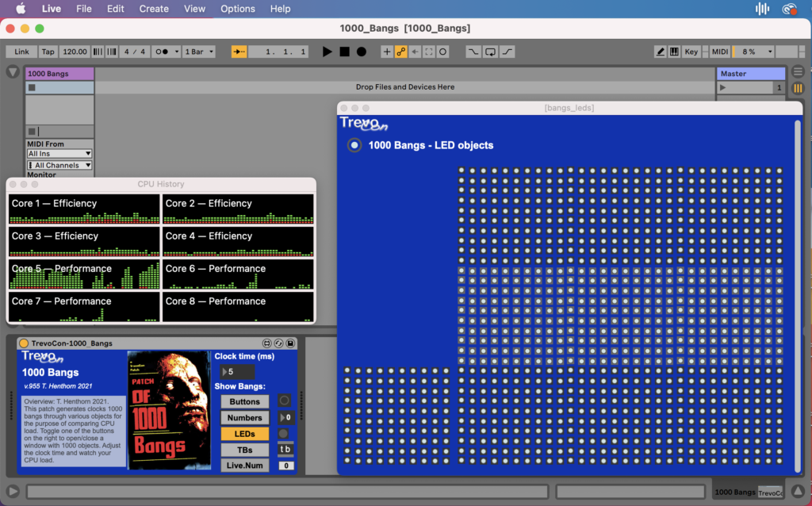Enable Key Map Mode
Viewport: 812px width, 506px height.
click(691, 52)
